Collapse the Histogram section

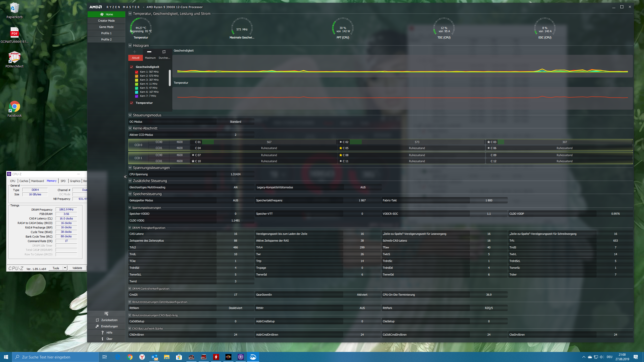tap(130, 46)
